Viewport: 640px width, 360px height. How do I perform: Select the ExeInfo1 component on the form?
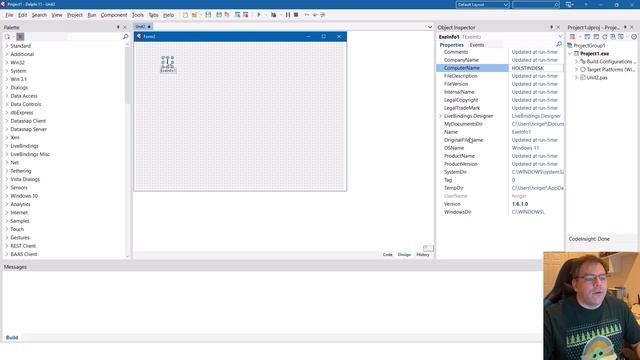pos(168,64)
